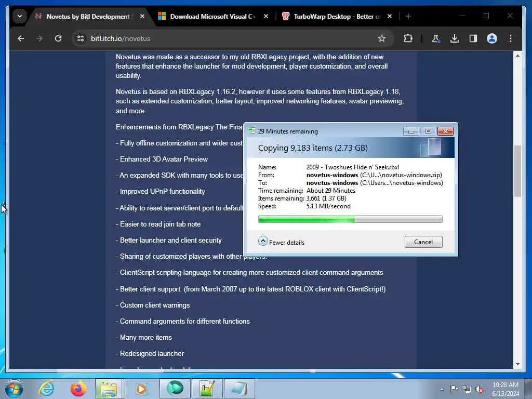The width and height of the screenshot is (532, 399).
Task: Open the network tray icon
Action: [467, 389]
